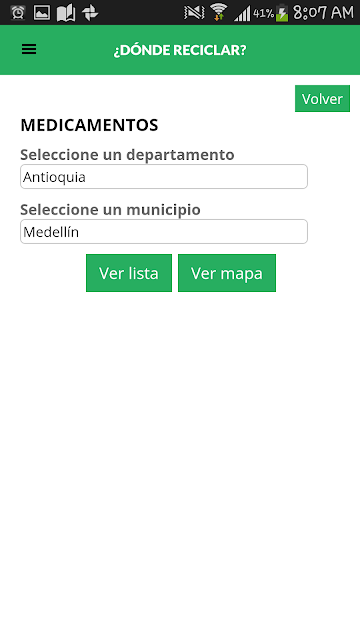This screenshot has width=360, height=640.
Task: Tap the image notification icon
Action: point(42,13)
